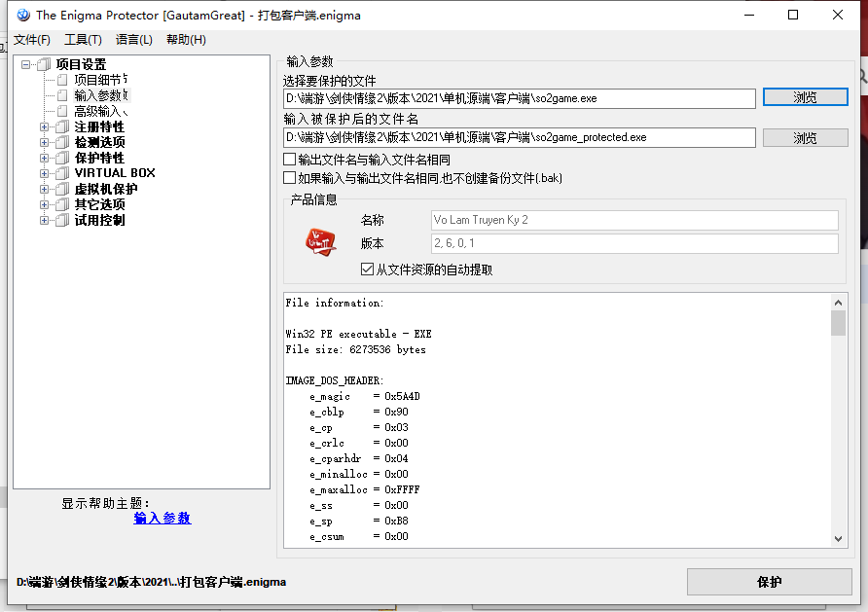868x612 pixels.
Task: Select the VIRTUAL BOX tree item label
Action: tap(115, 173)
